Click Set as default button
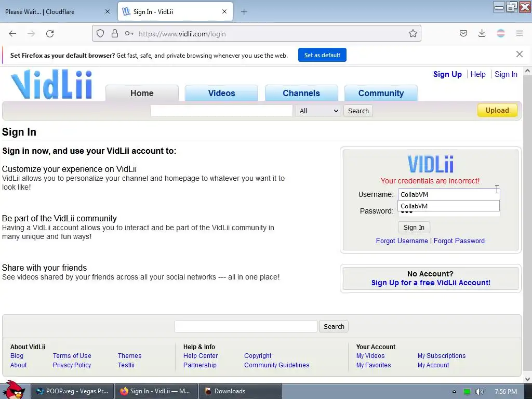Viewport: 532px width, 399px height. click(x=322, y=55)
